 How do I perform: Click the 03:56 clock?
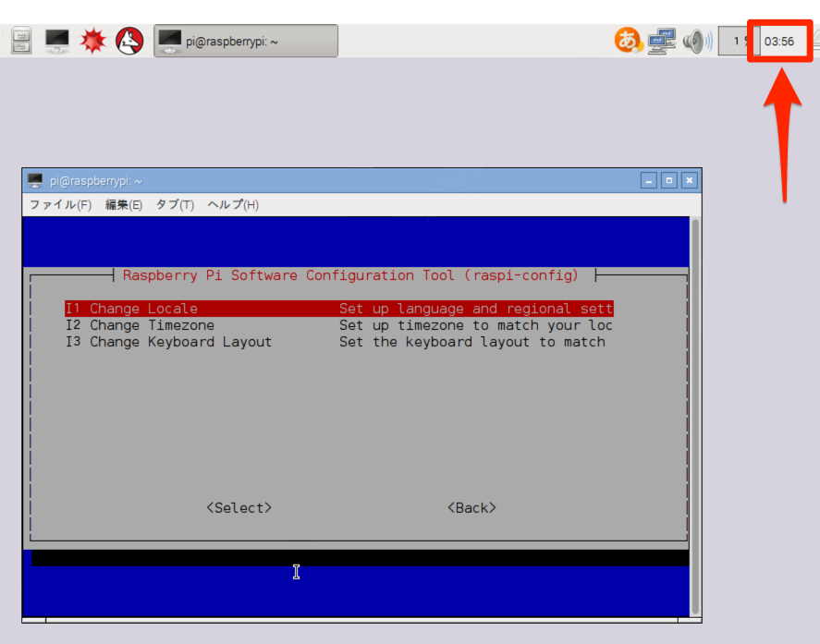[779, 42]
